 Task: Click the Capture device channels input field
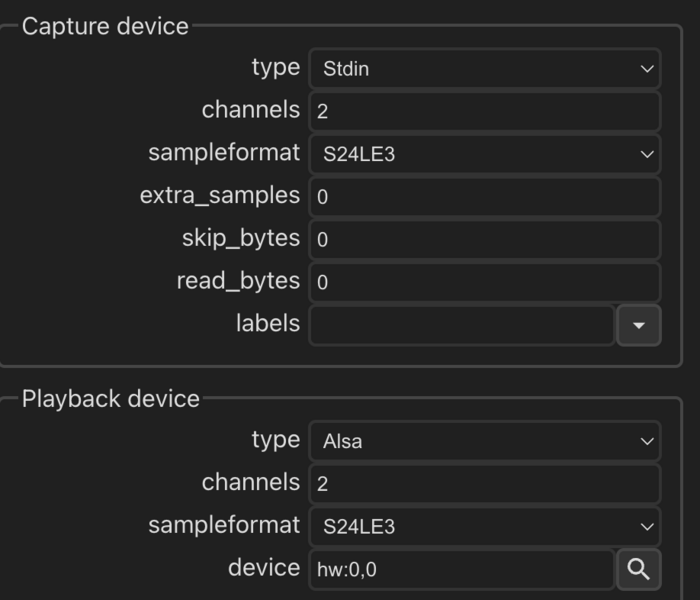pos(484,111)
